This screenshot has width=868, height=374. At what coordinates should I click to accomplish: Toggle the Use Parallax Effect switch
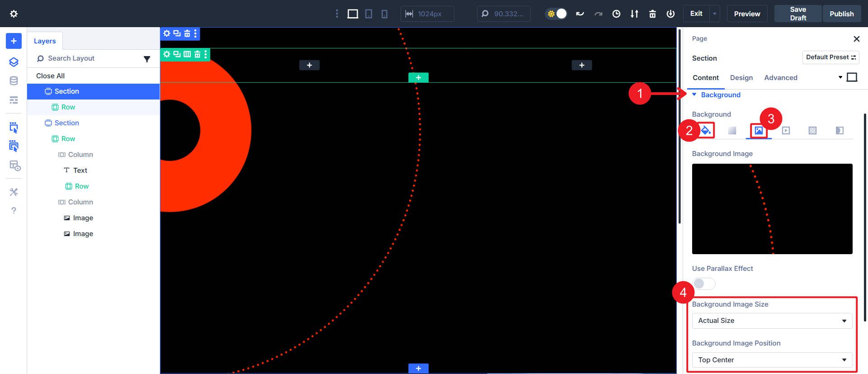point(704,284)
